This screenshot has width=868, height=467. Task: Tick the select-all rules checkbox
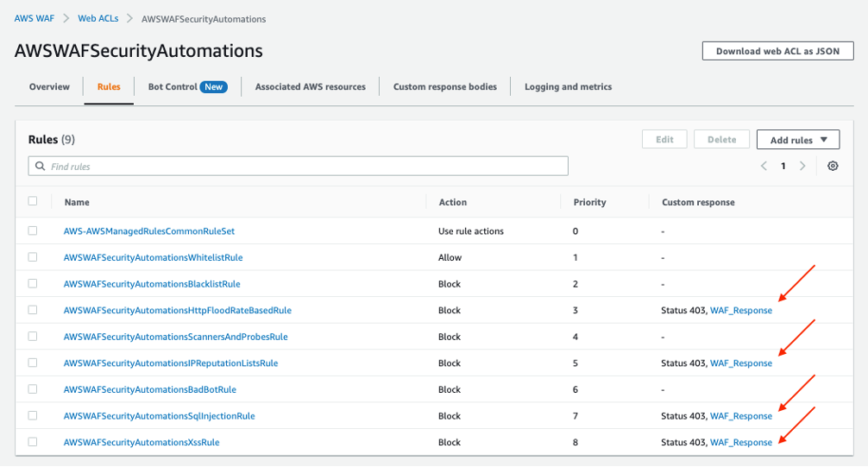(x=33, y=201)
